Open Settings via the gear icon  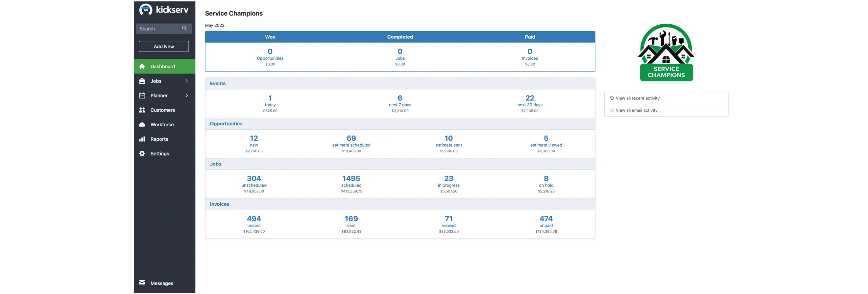point(142,153)
